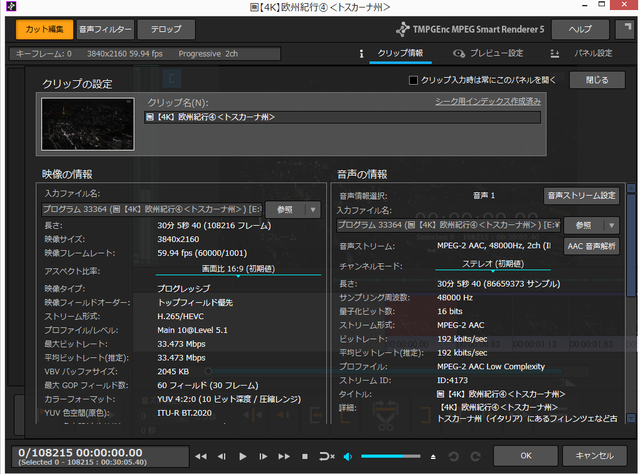Click the 閉じる button

pyautogui.click(x=597, y=80)
